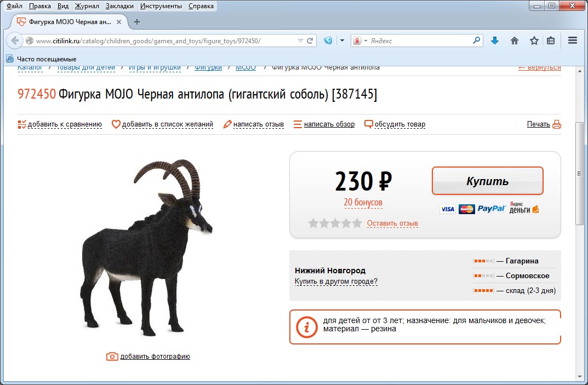Go to browser home page icon
The height and width of the screenshot is (385, 588).
pos(515,41)
